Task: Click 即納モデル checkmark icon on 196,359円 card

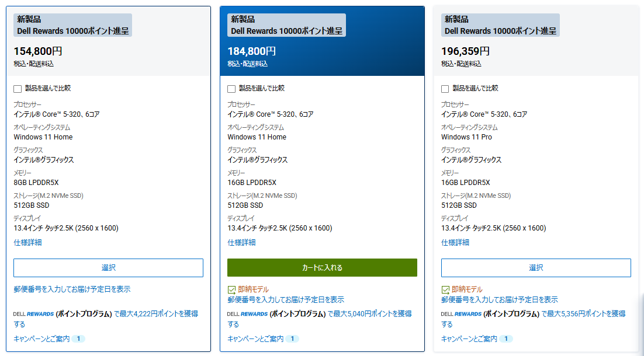Action: tap(445, 290)
